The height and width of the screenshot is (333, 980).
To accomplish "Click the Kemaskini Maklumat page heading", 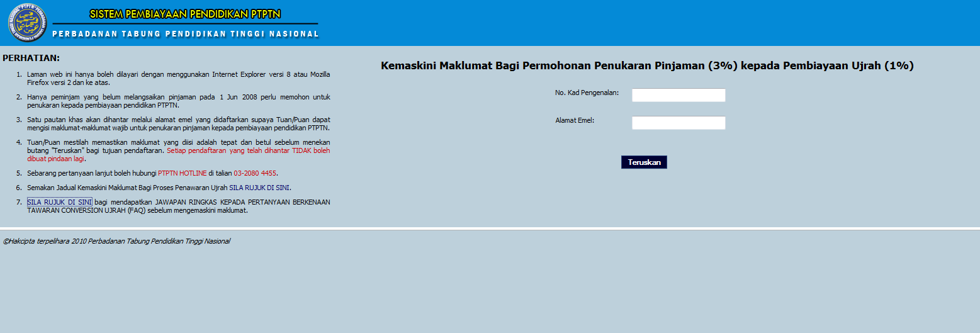I will [647, 65].
